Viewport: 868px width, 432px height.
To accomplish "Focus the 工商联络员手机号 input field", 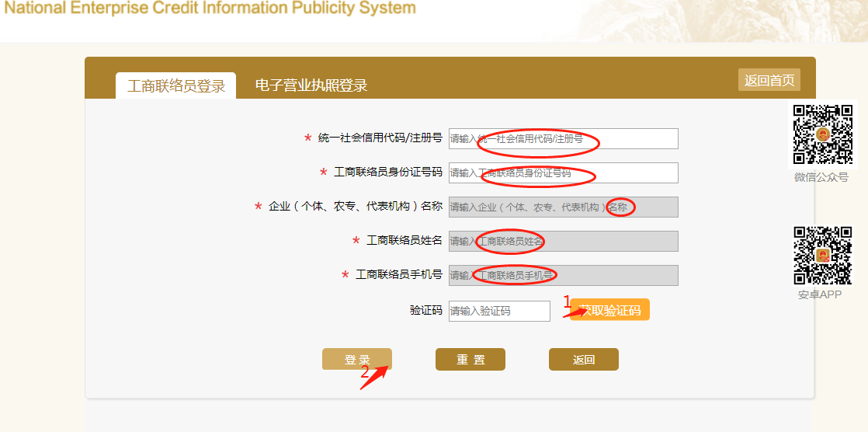I will coord(563,275).
